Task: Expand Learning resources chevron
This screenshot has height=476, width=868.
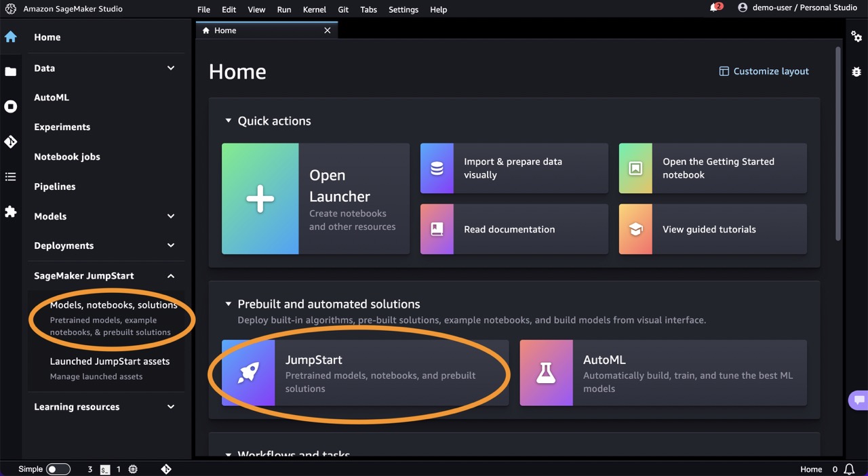Action: (171, 407)
